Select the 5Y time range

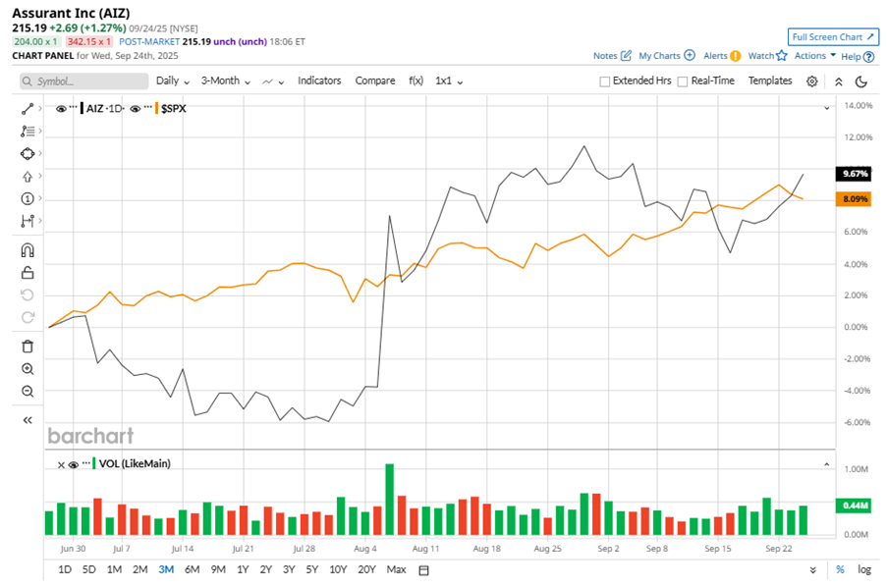click(x=311, y=570)
